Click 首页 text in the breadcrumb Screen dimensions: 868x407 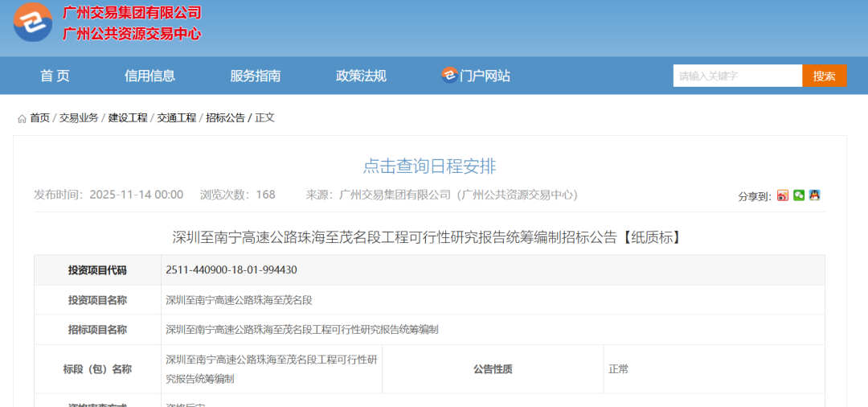[39, 117]
